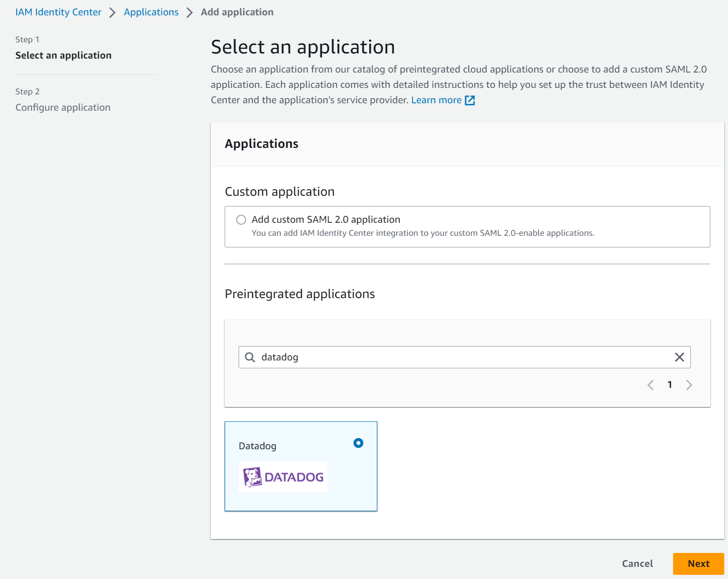728x579 pixels.
Task: Click the custom SAML 2.0 description text
Action: click(x=423, y=233)
